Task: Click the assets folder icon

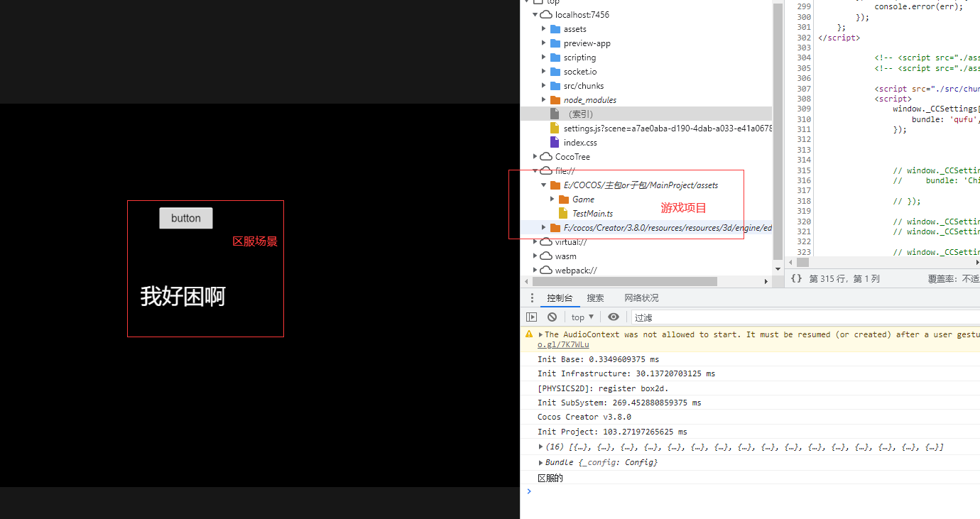Action: click(x=555, y=29)
